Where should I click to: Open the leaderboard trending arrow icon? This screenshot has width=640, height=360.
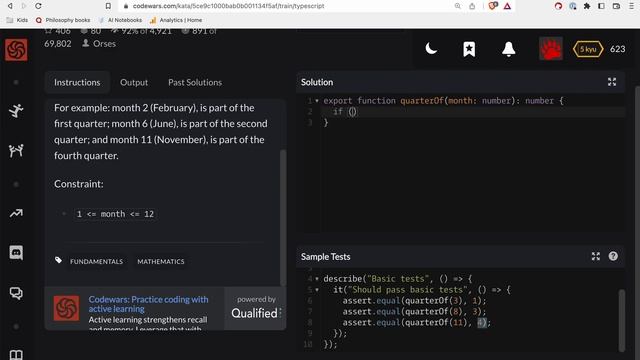tap(16, 213)
